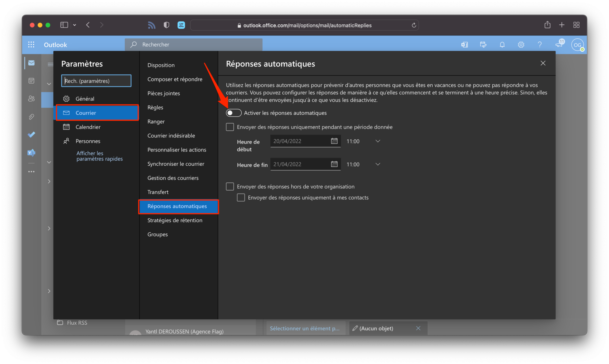Open the Outlook app launcher grid
This screenshot has width=609, height=364.
[31, 45]
